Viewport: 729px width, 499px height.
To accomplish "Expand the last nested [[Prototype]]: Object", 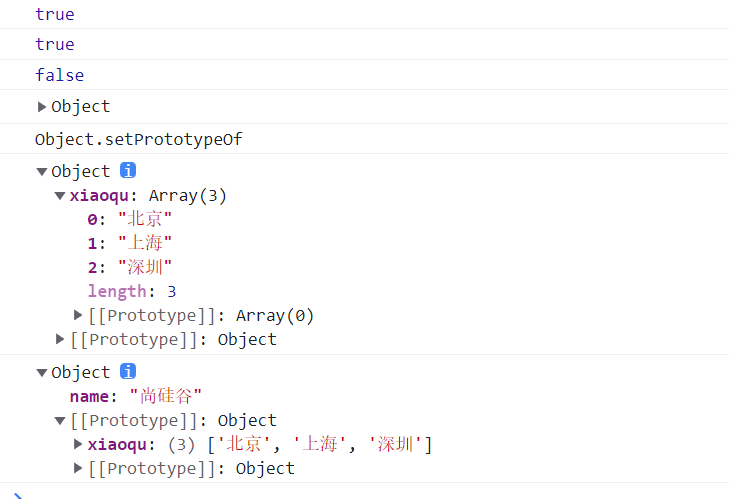I will 78,468.
